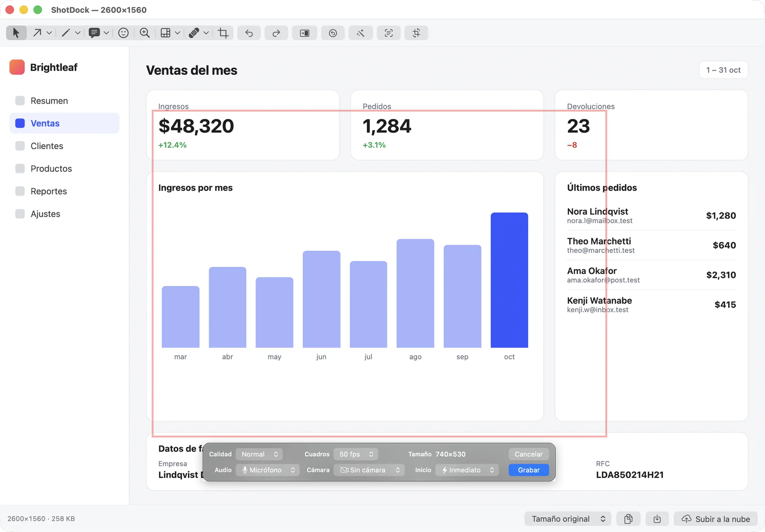Click the Cancelar button
Viewport: 765px width, 532px height.
(529, 454)
